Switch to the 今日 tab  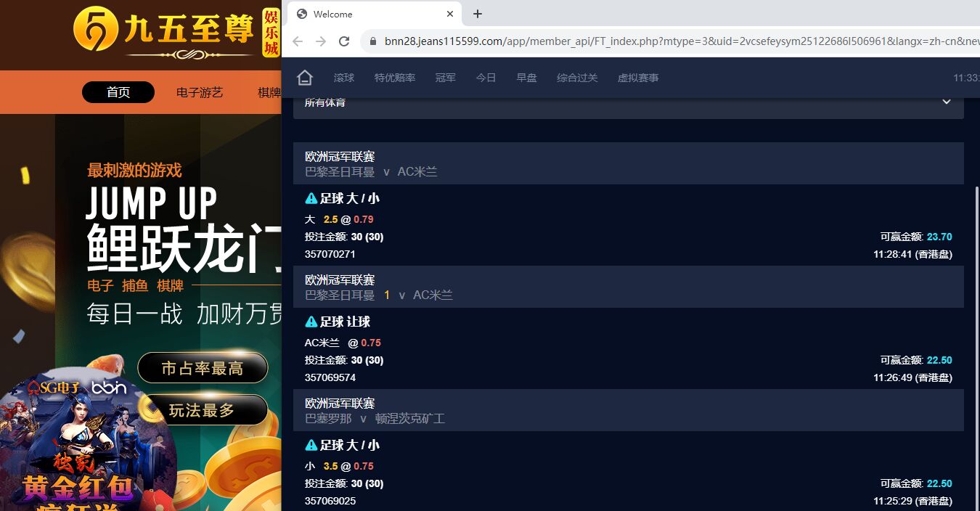(486, 78)
